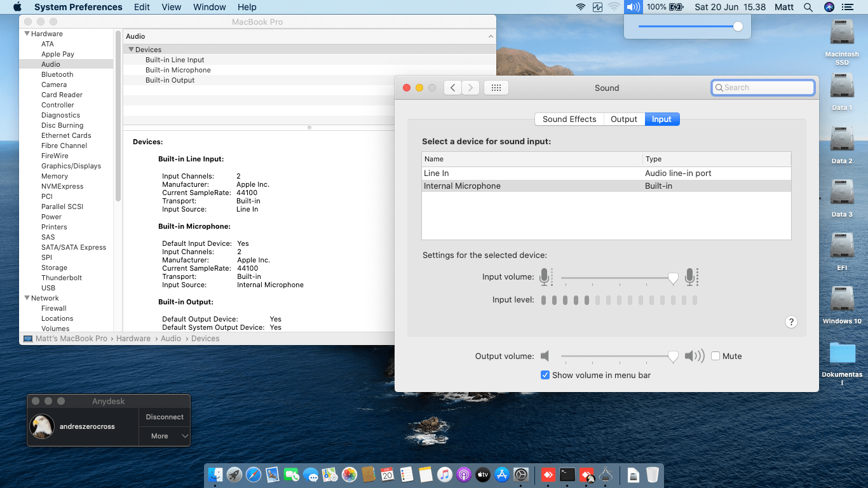Screen dimensions: 868x488
Task: Collapse the Hardware tree section
Action: [27, 34]
